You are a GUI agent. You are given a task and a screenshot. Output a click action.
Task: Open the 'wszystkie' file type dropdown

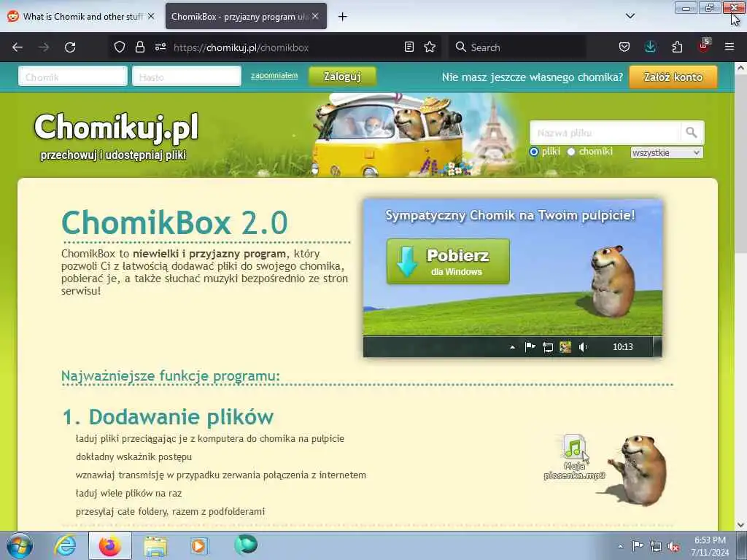point(666,152)
